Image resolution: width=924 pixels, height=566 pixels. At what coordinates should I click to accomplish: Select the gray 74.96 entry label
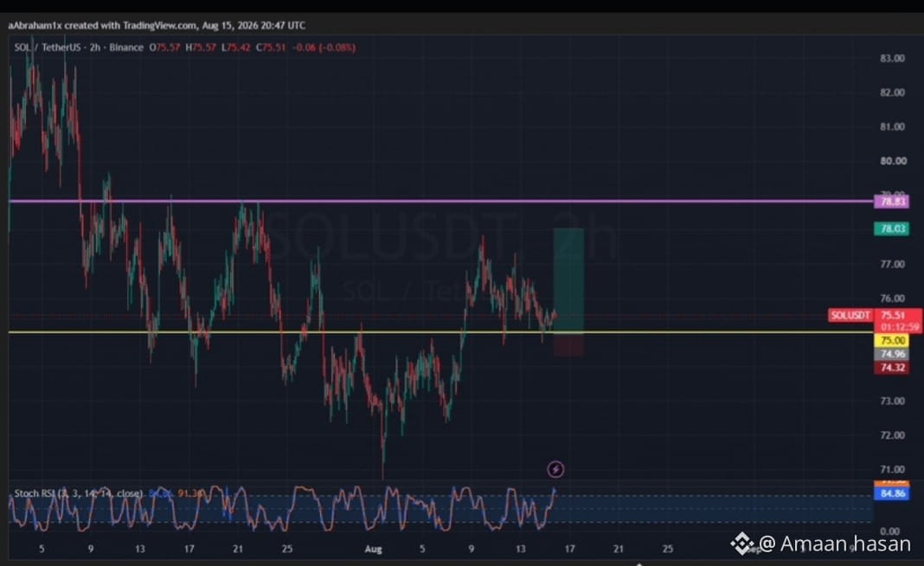(892, 354)
